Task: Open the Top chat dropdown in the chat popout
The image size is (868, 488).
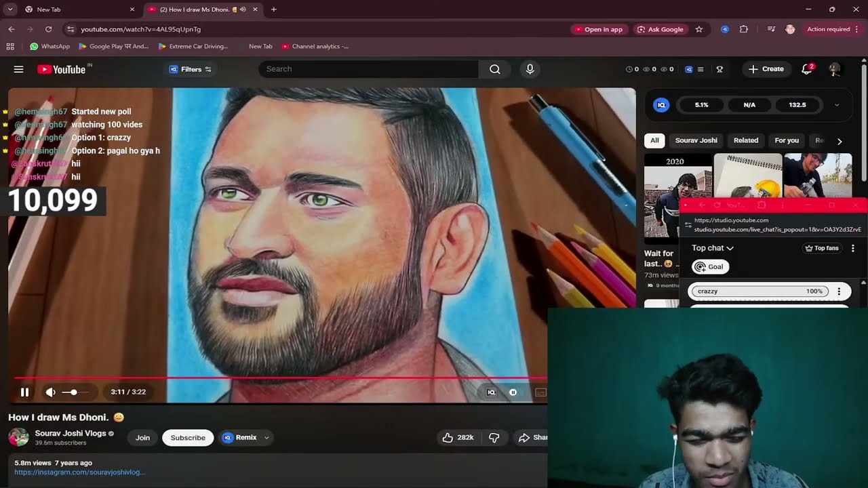Action: [x=713, y=248]
